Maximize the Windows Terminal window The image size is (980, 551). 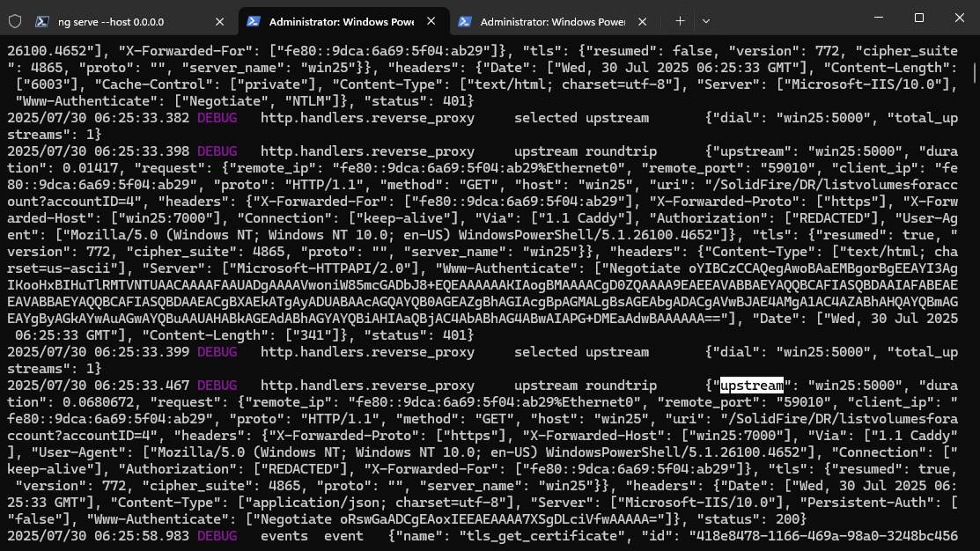[x=918, y=18]
